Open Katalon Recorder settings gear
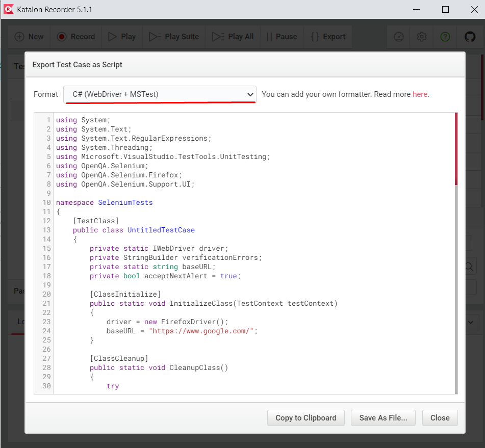Image resolution: width=485 pixels, height=448 pixels. pos(422,37)
